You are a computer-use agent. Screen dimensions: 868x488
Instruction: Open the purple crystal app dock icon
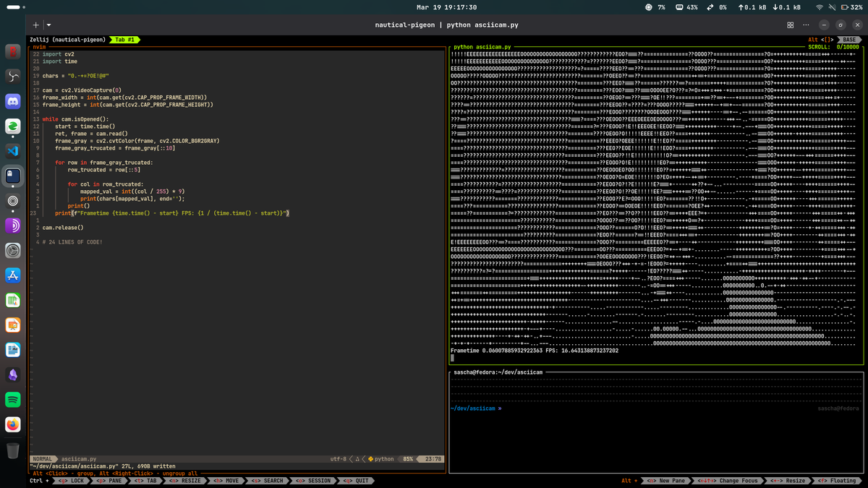(x=13, y=375)
